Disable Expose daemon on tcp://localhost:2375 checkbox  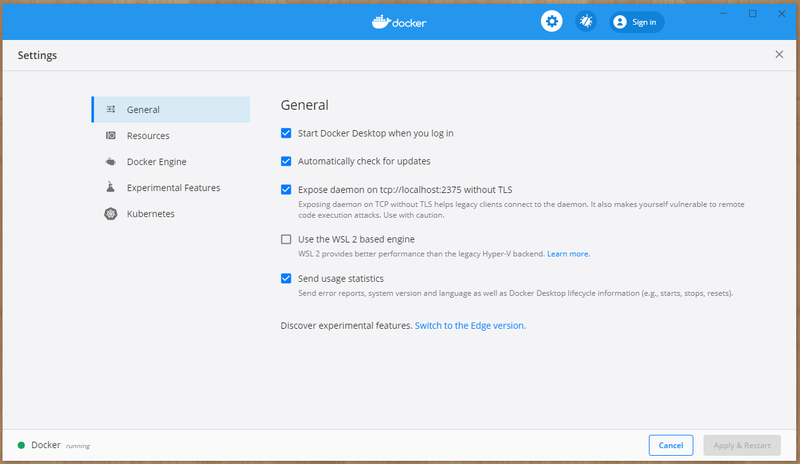[286, 190]
